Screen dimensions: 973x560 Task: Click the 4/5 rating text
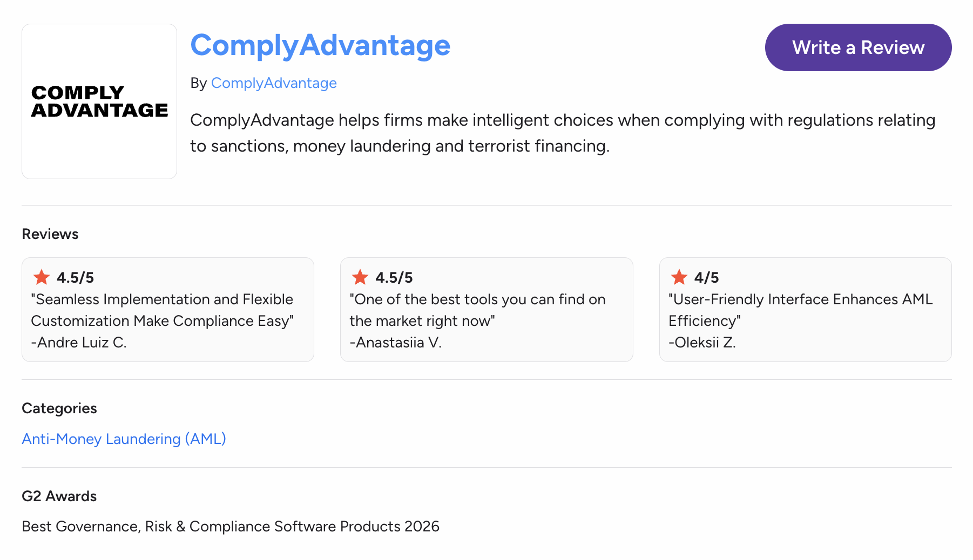pos(706,278)
